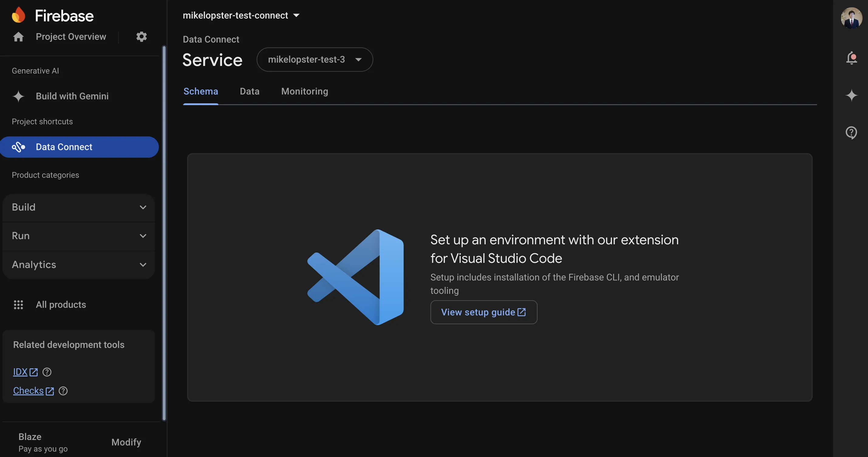Expand the Build category

tap(79, 207)
